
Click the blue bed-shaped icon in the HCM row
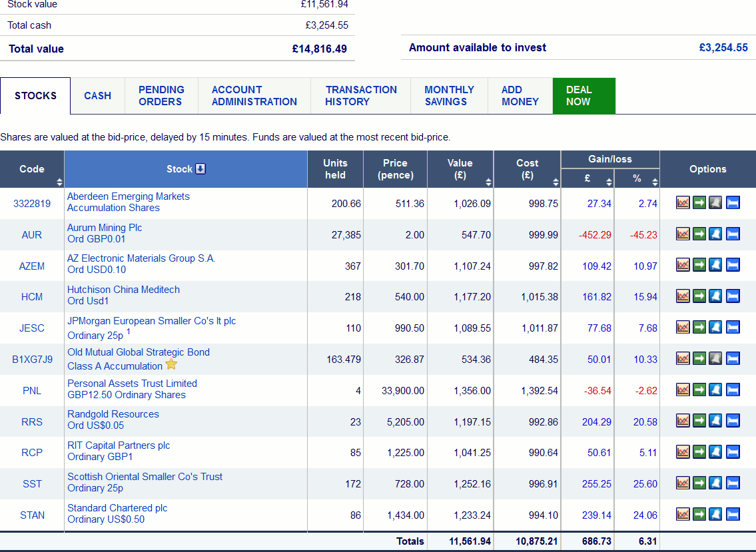point(733,296)
